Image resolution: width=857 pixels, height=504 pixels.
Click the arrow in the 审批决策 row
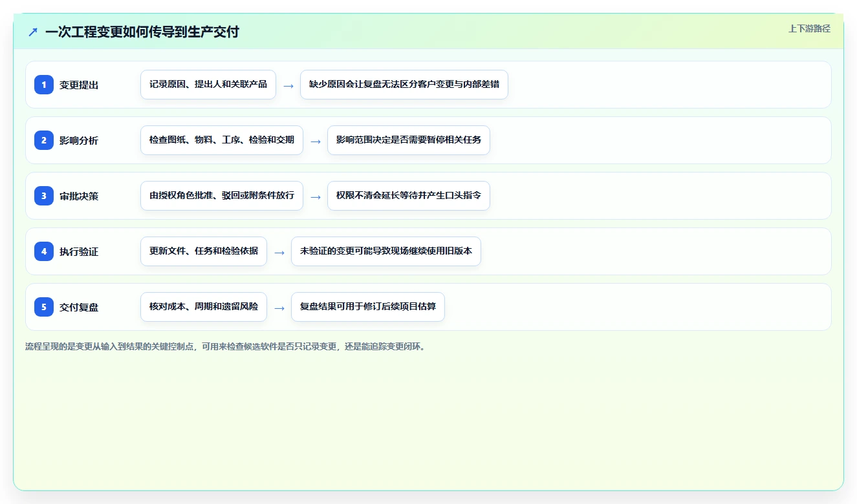[316, 196]
